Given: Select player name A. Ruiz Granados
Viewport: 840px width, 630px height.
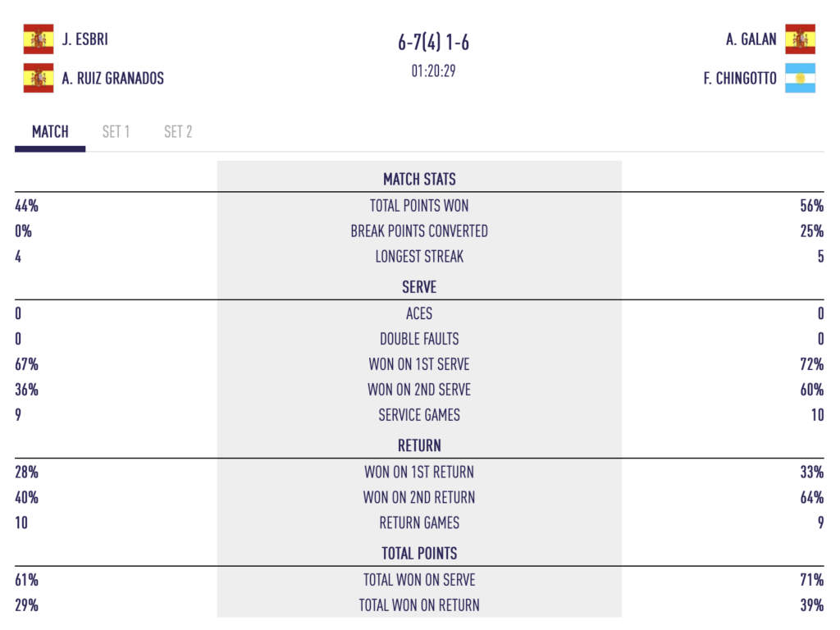Looking at the screenshot, I should tap(113, 78).
